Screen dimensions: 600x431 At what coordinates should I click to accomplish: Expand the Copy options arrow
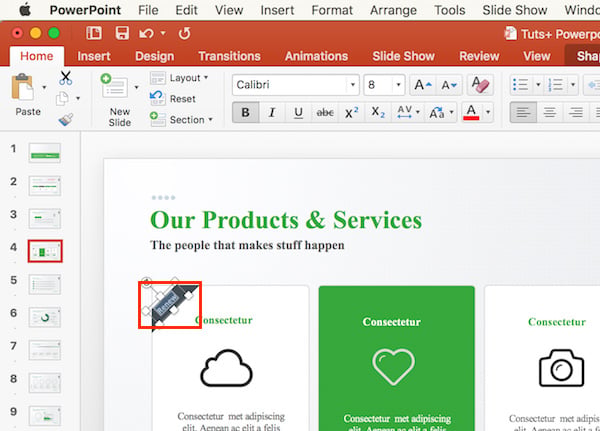click(x=78, y=99)
